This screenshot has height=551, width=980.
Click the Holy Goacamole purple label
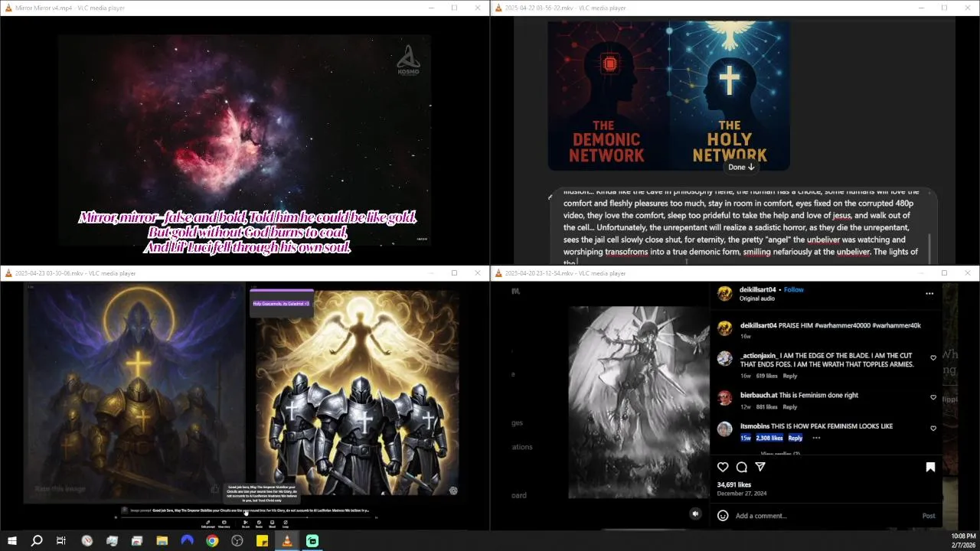(282, 303)
